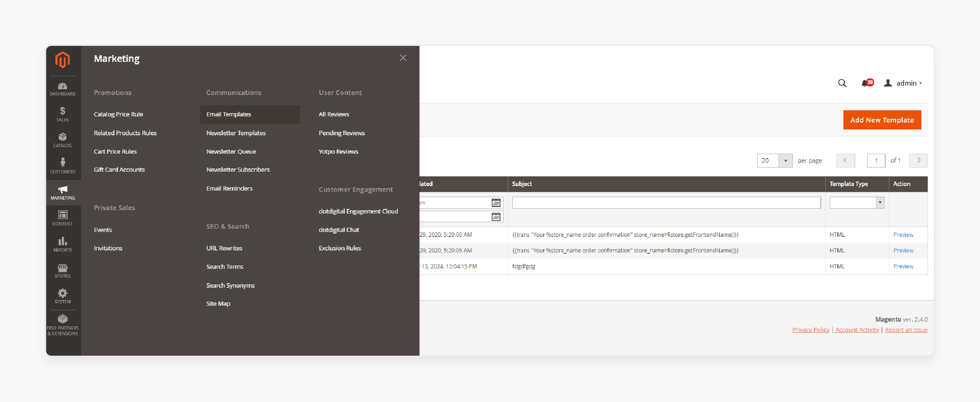The height and width of the screenshot is (402, 980).
Task: Open Events under Private Sales
Action: (103, 230)
